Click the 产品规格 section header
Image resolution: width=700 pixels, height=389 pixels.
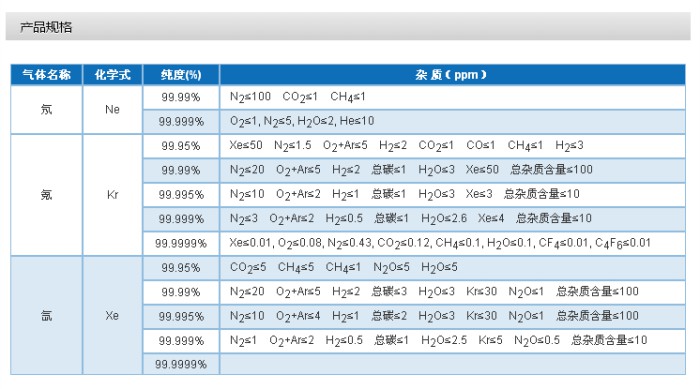[x=46, y=27]
